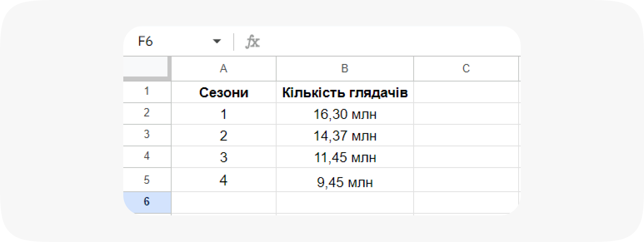The height and width of the screenshot is (242, 644).
Task: Click cell A4 containing season 3
Action: click(x=223, y=157)
